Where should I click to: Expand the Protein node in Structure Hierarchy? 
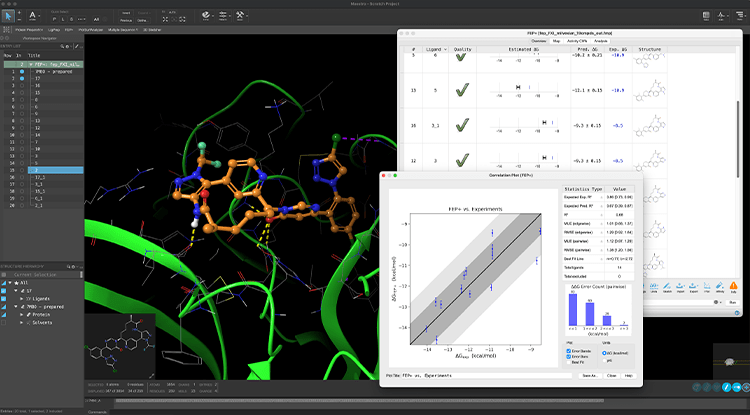22,315
